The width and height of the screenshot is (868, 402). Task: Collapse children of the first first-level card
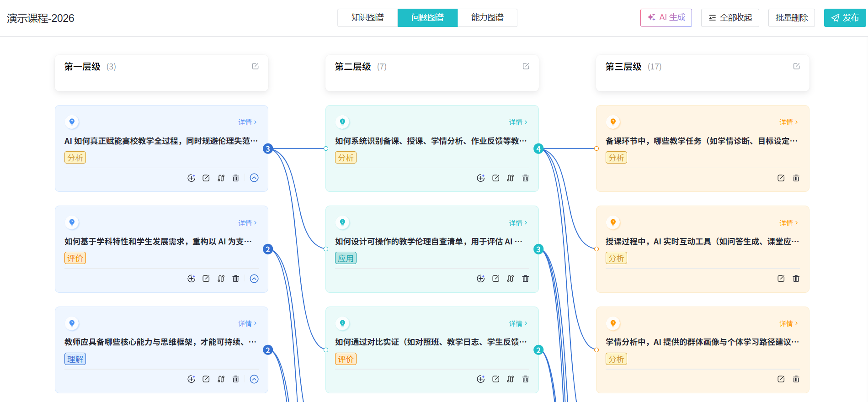255,178
